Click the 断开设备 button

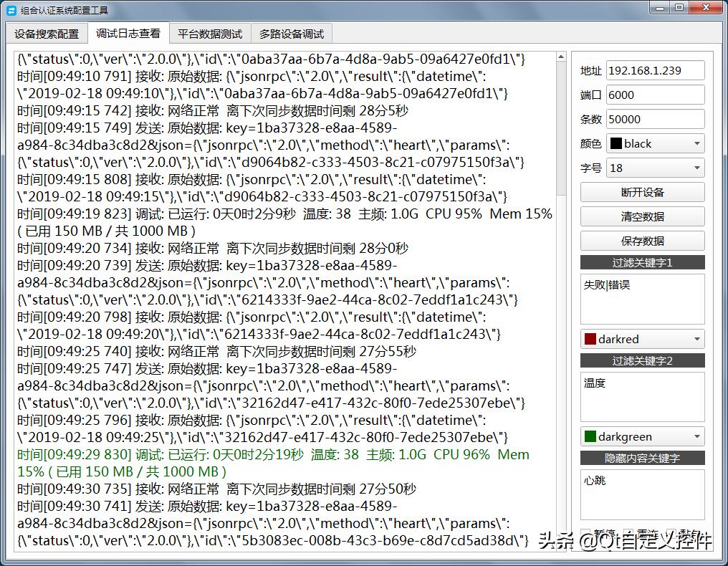click(642, 192)
